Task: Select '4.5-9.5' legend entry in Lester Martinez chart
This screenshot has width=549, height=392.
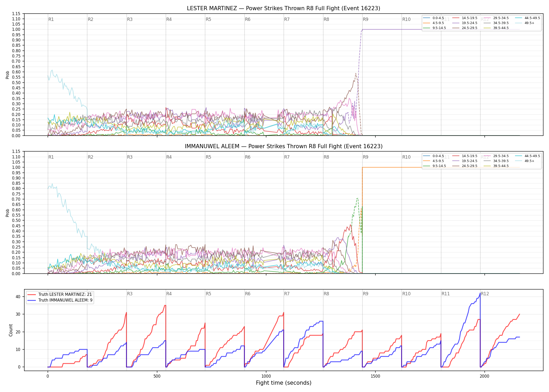Action: pyautogui.click(x=433, y=23)
